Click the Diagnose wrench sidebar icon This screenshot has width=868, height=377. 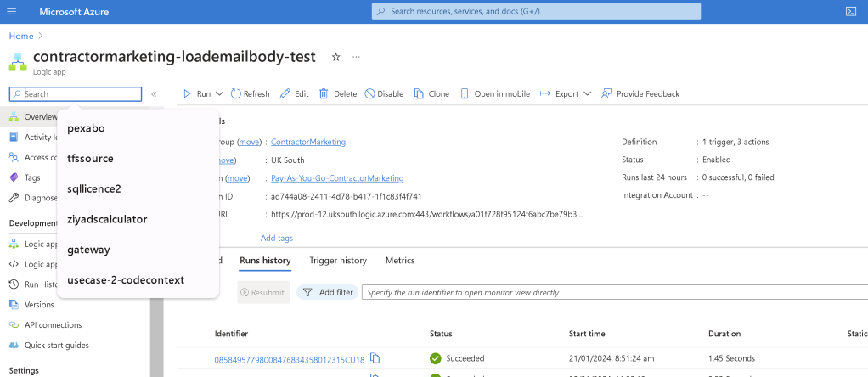click(x=14, y=198)
